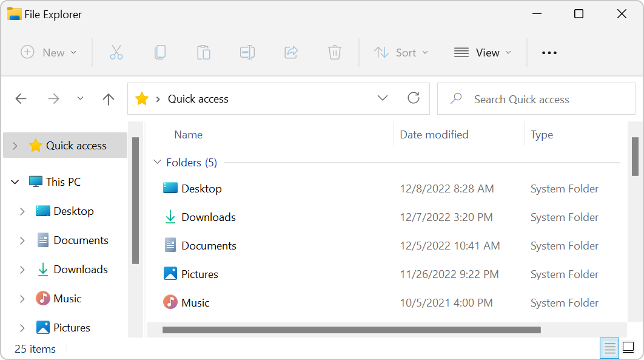
Task: Click the Rename icon in toolbar
Action: (x=247, y=53)
